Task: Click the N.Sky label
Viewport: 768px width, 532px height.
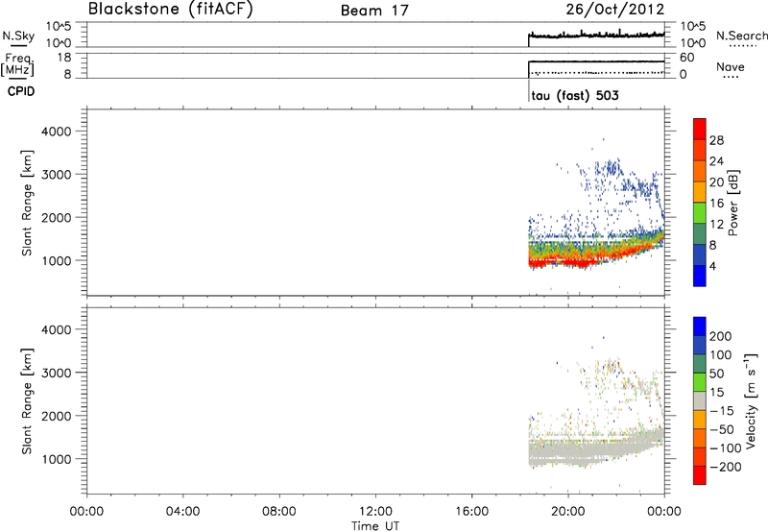Action: [x=18, y=36]
